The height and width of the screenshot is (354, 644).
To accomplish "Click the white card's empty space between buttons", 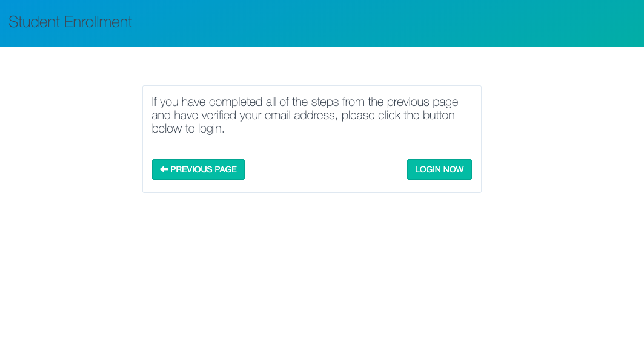I will pyautogui.click(x=325, y=169).
